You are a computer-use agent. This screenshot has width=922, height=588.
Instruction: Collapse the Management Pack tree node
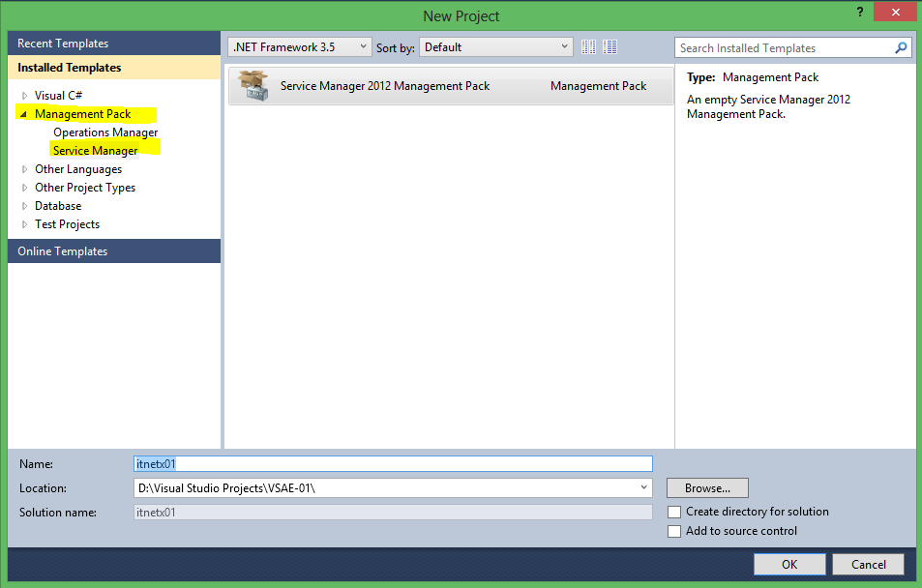tap(23, 114)
